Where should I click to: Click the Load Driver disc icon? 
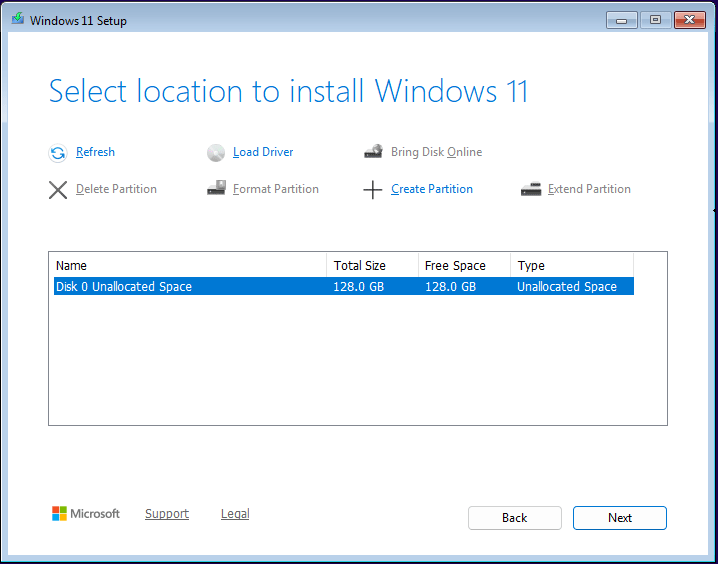tap(216, 153)
